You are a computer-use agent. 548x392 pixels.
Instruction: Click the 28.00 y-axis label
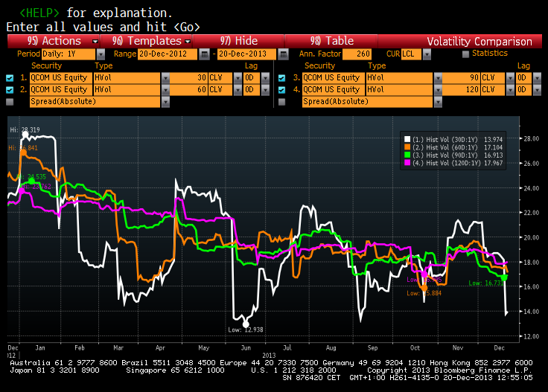tap(531, 138)
